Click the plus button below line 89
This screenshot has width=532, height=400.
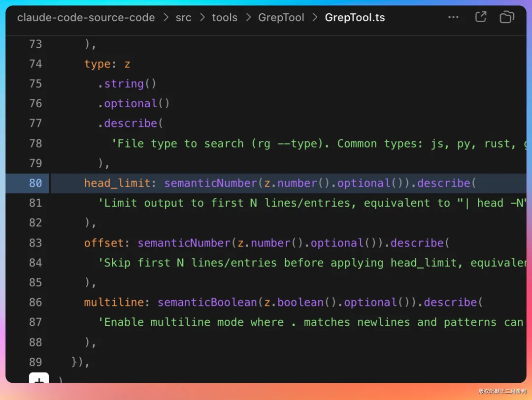[x=39, y=378]
